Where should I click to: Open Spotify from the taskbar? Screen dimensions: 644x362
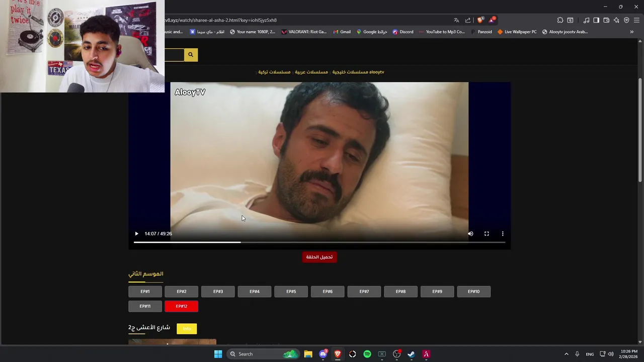367,354
